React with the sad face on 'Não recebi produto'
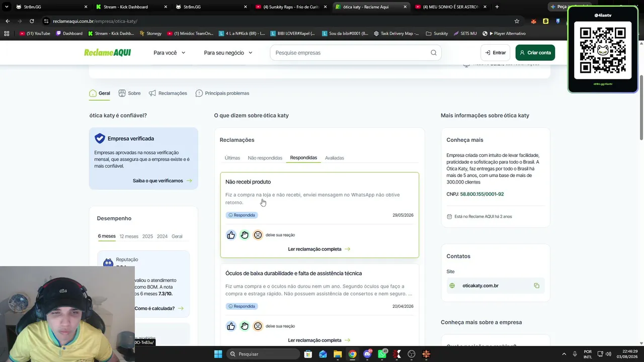This screenshot has height=362, width=644. coord(258,235)
